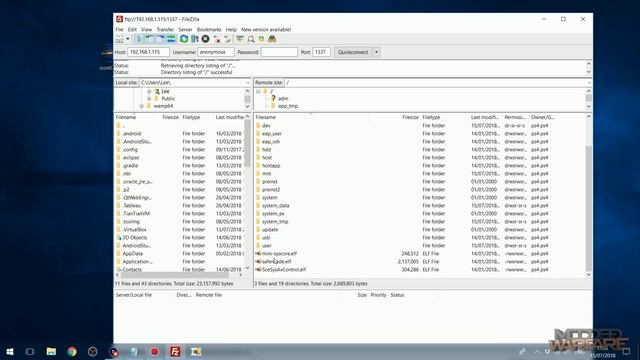Open the Edit menu
640x360 pixels.
click(132, 29)
